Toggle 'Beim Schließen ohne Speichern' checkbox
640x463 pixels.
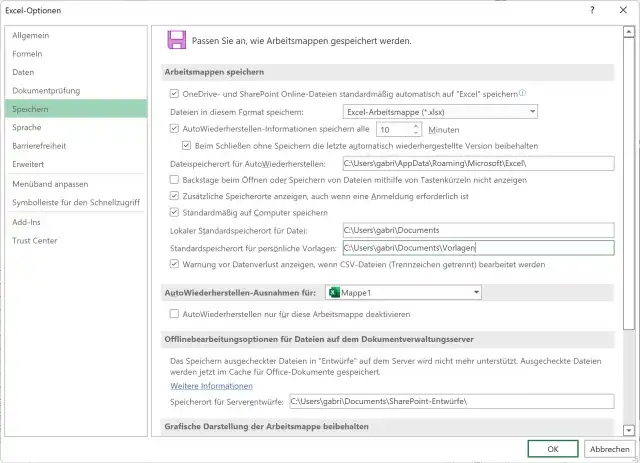[x=187, y=145]
